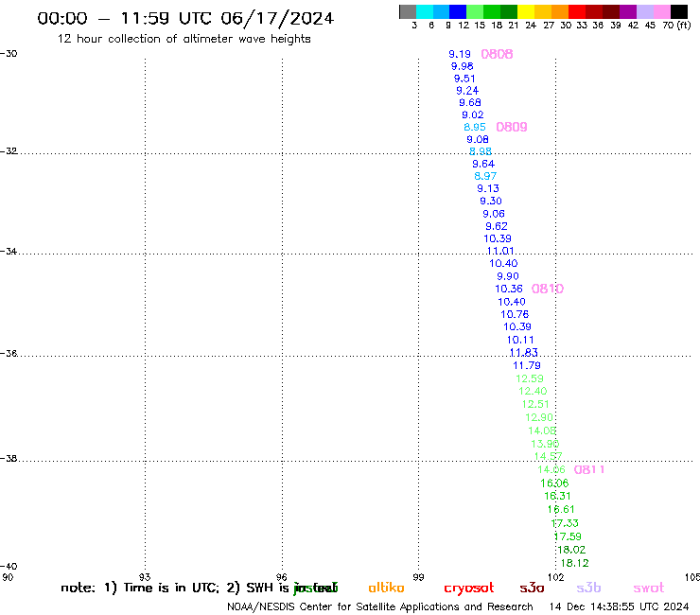Click the pink 0811 timestamp label

point(588,470)
